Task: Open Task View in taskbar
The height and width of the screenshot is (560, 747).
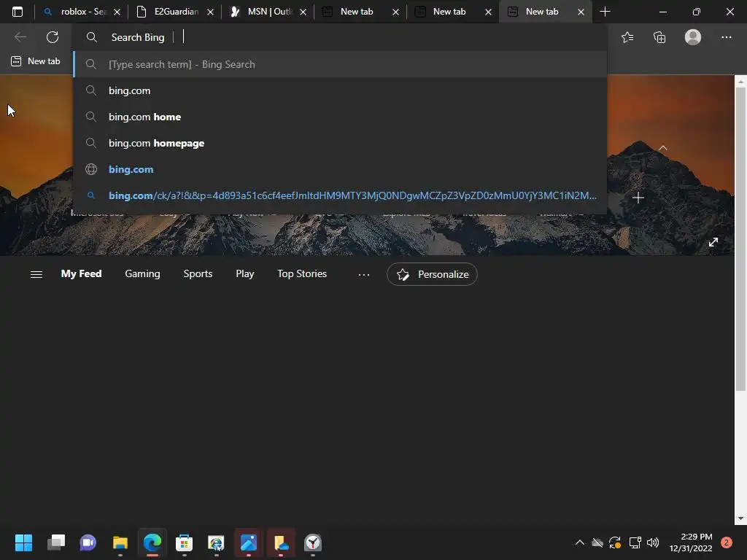Action: [55, 542]
